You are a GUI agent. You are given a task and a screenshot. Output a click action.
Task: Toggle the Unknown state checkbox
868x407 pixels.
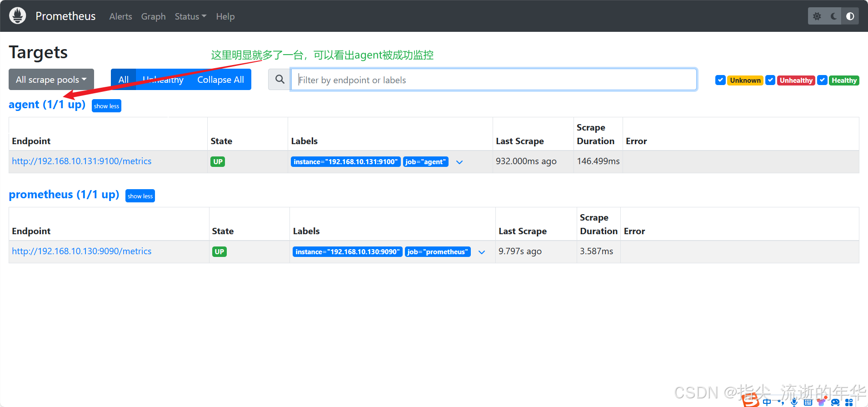720,80
